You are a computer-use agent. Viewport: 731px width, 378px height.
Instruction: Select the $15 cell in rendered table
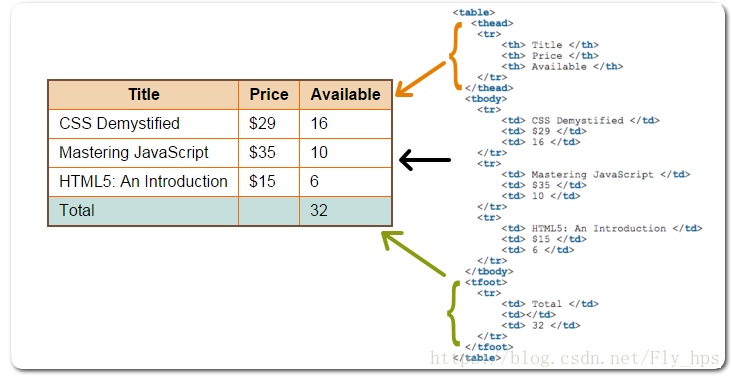coord(269,182)
